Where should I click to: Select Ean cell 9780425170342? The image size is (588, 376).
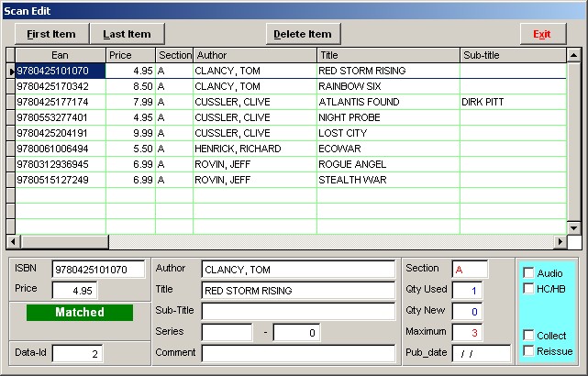click(61, 86)
